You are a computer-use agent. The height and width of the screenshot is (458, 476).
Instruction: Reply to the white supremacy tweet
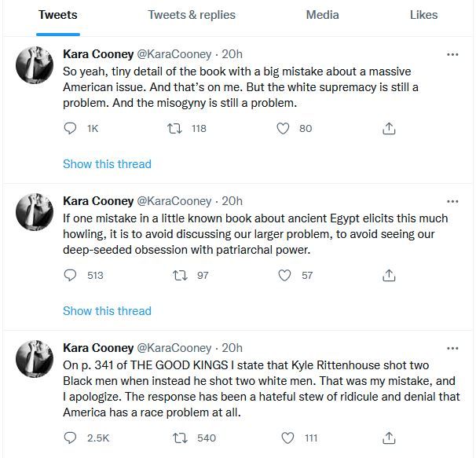pos(70,128)
